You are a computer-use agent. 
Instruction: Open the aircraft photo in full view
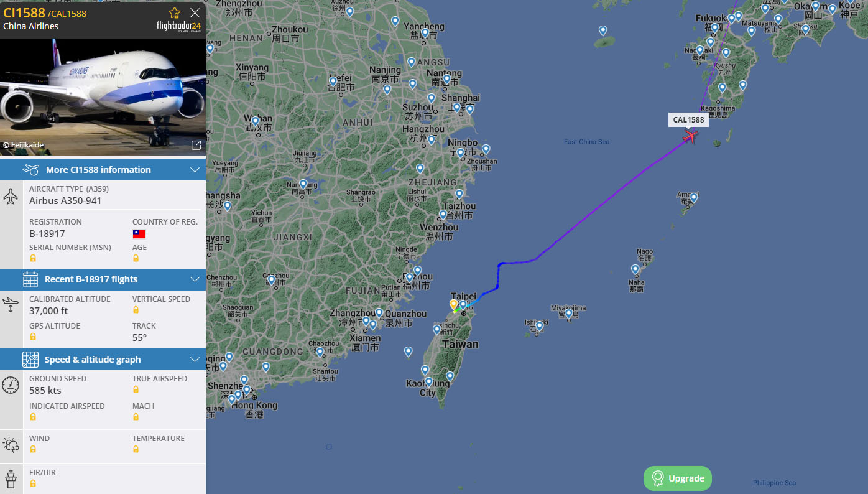tap(196, 145)
